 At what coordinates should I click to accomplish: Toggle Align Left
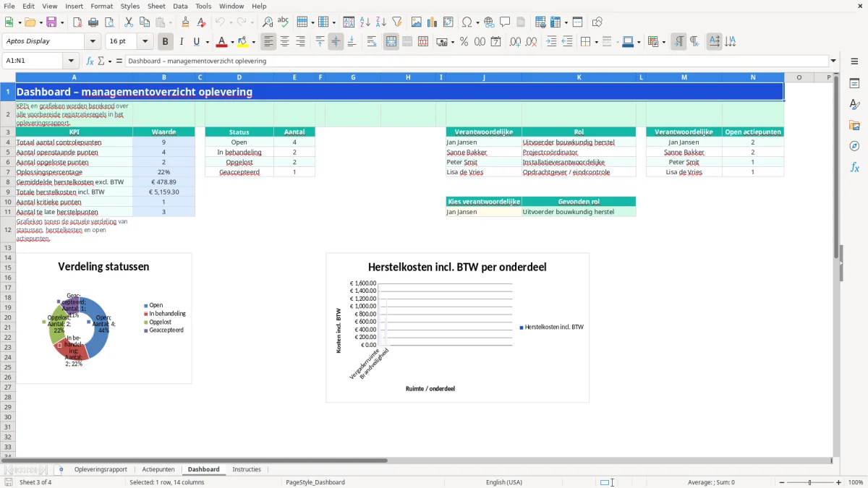268,42
